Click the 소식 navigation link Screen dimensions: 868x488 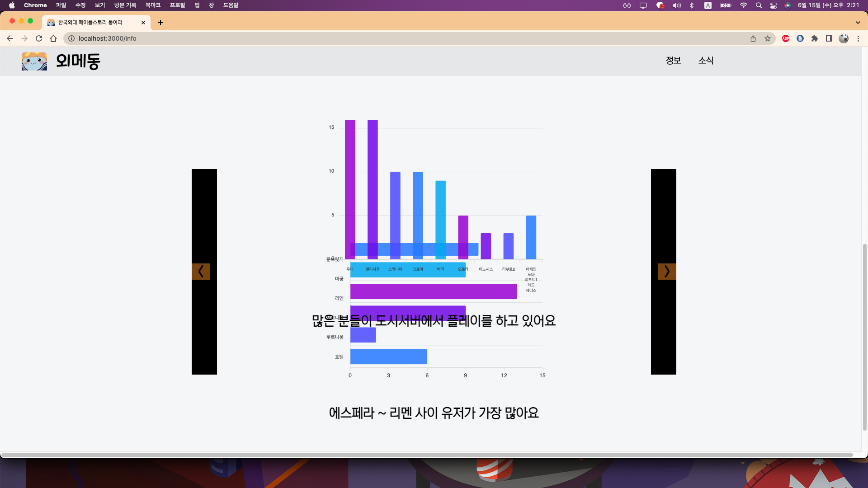[706, 61]
